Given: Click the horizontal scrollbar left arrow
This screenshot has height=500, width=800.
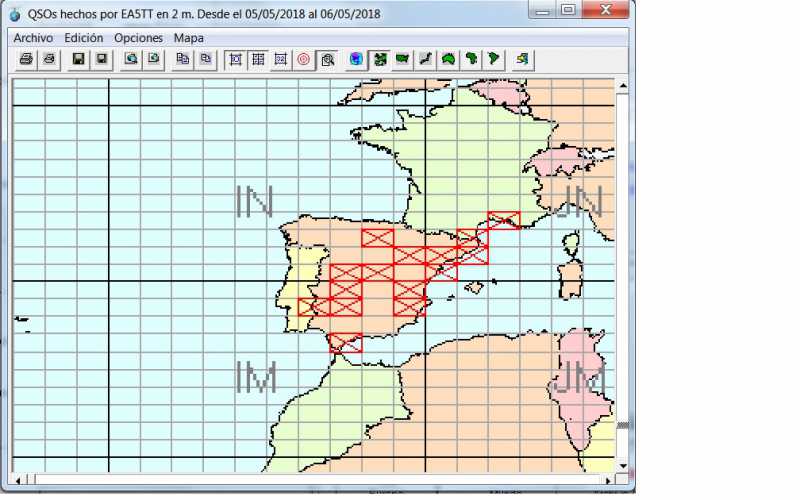Looking at the screenshot, I should 19,480.
